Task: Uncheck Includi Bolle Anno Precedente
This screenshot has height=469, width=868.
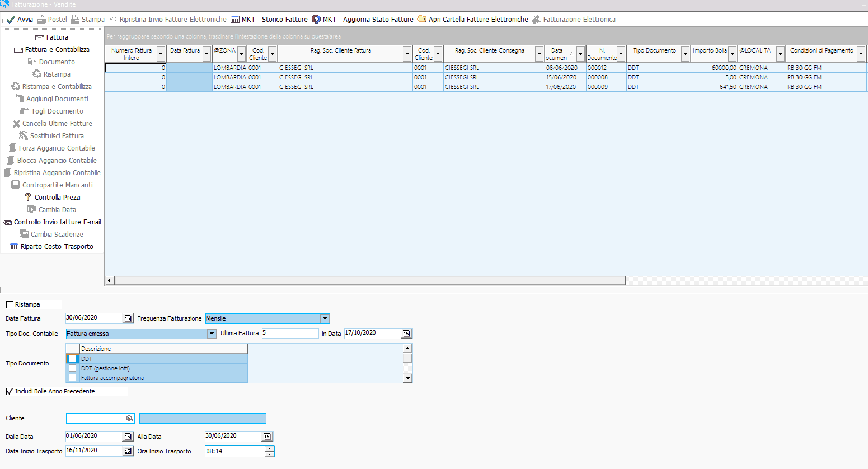Action: tap(10, 391)
